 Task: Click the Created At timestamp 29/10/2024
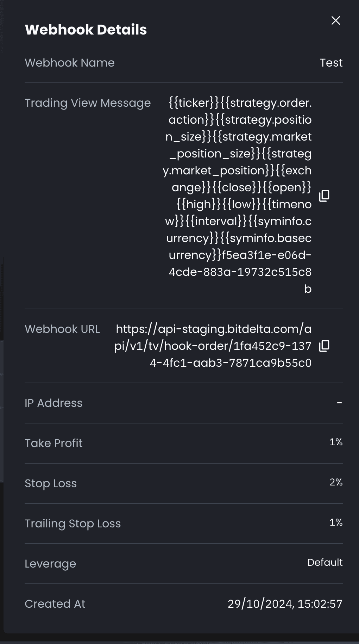pyautogui.click(x=285, y=604)
